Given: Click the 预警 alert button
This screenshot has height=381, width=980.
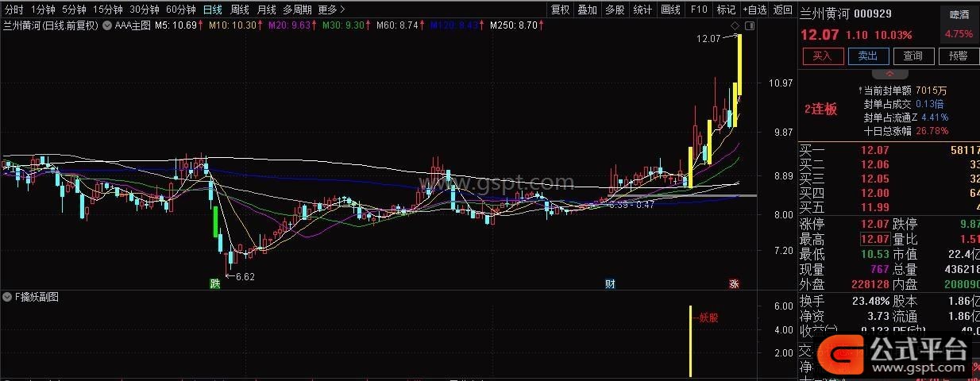Looking at the screenshot, I should [x=959, y=56].
